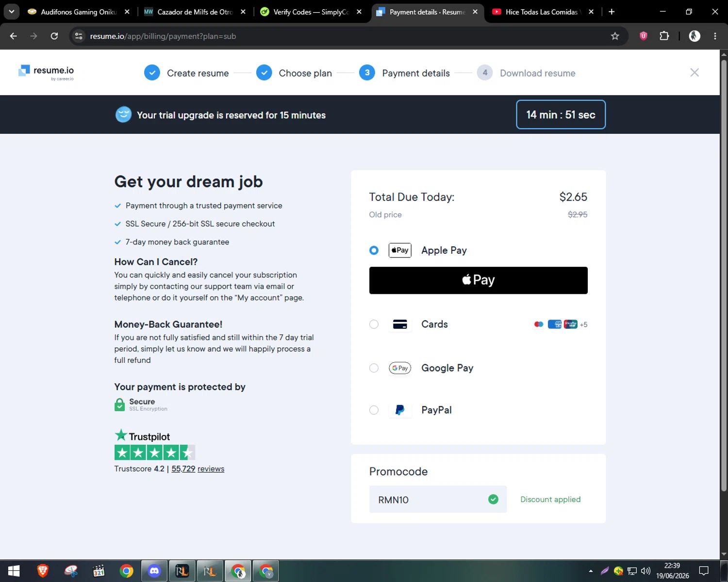Click the green promocode valid checkmark

coord(493,499)
